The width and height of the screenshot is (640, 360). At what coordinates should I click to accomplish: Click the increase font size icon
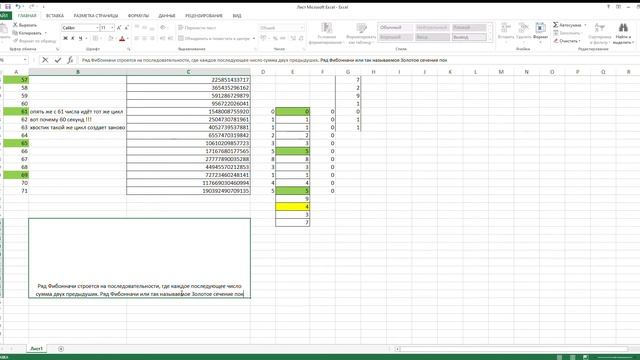pyautogui.click(x=119, y=28)
